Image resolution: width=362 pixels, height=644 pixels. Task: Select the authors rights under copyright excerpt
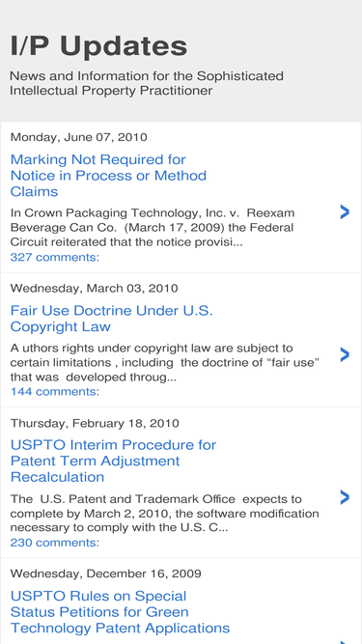pyautogui.click(x=165, y=362)
